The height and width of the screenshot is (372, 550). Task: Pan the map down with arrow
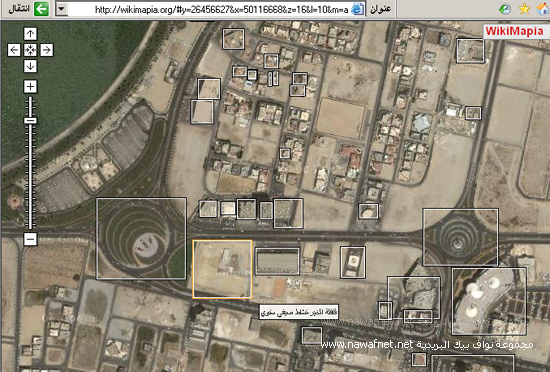pos(30,66)
